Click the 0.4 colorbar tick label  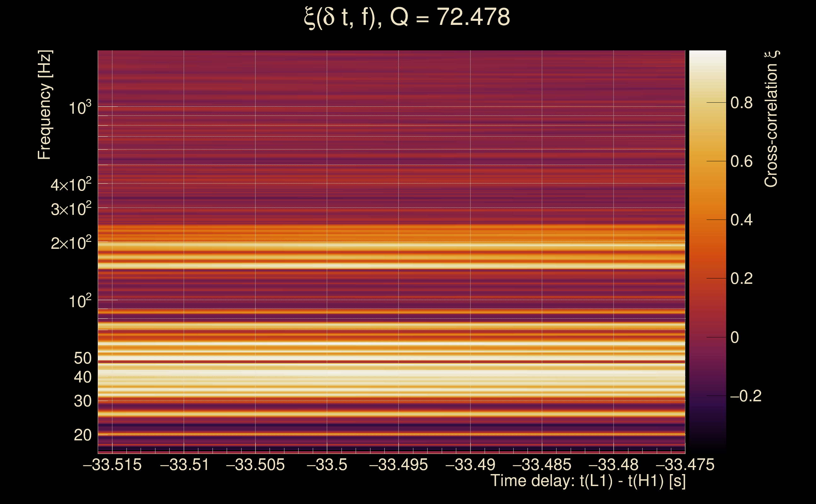tap(741, 220)
